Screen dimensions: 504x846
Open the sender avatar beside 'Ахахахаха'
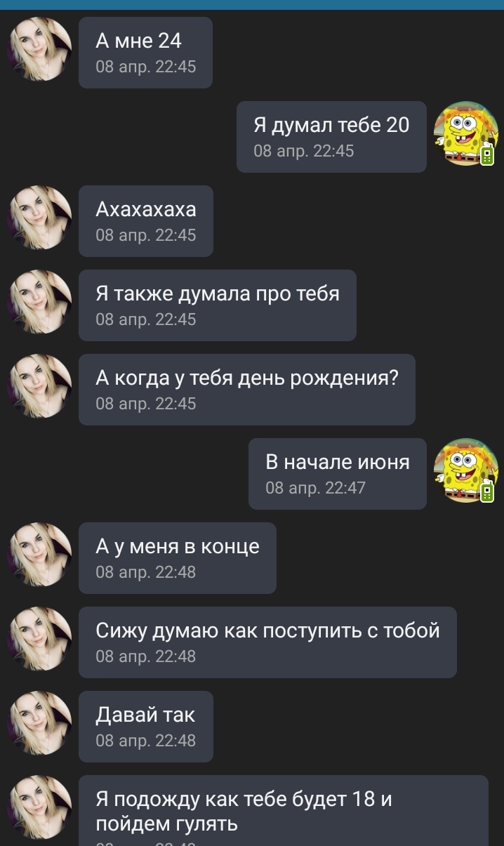[39, 218]
